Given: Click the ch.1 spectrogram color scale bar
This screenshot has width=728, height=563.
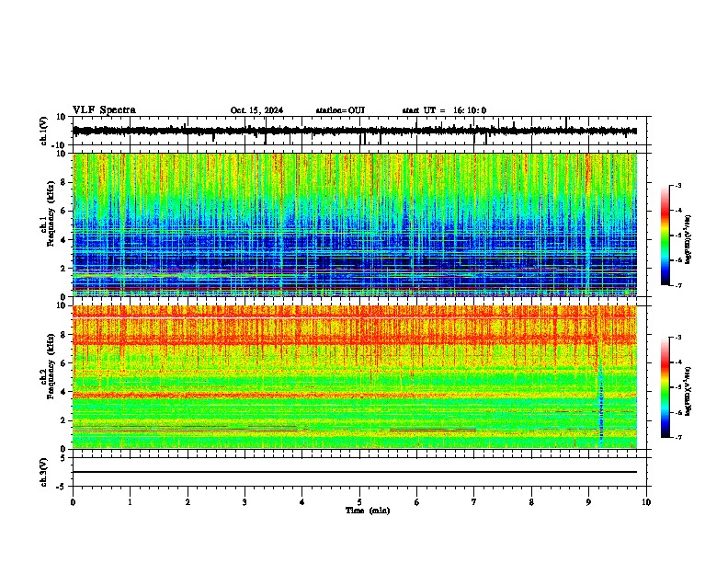Looking at the screenshot, I should (665, 236).
